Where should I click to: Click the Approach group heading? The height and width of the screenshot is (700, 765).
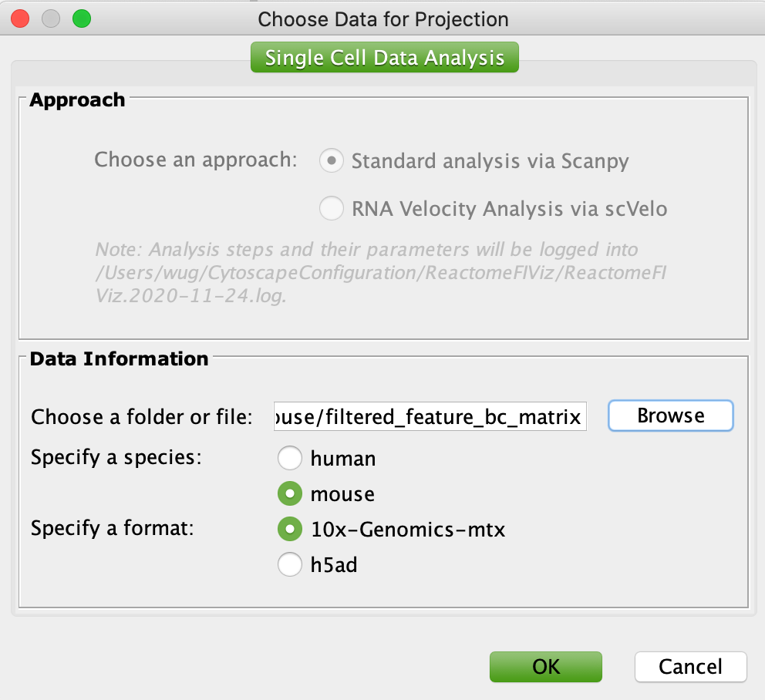click(77, 99)
